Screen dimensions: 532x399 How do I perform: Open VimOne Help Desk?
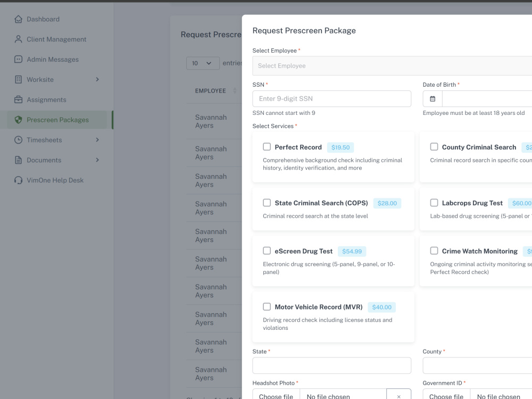[55, 180]
